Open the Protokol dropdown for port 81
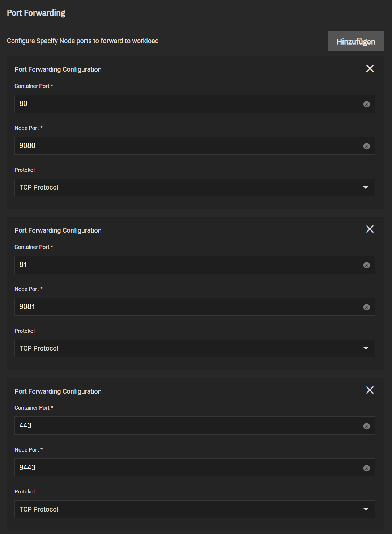 [195, 348]
